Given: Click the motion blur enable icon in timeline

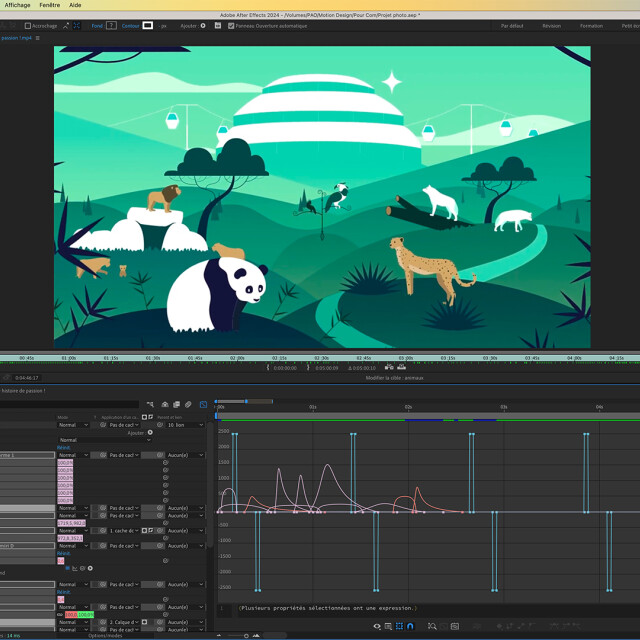Looking at the screenshot, I should 190,405.
